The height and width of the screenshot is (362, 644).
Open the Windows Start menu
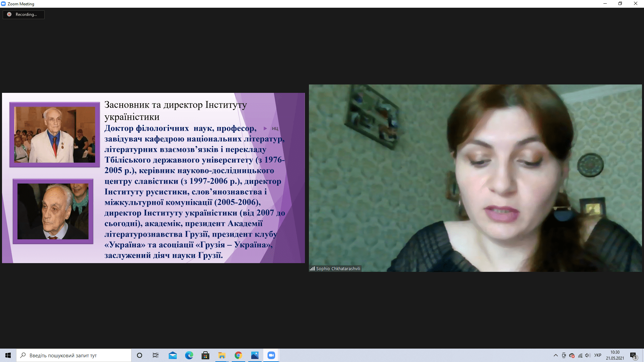(x=8, y=355)
